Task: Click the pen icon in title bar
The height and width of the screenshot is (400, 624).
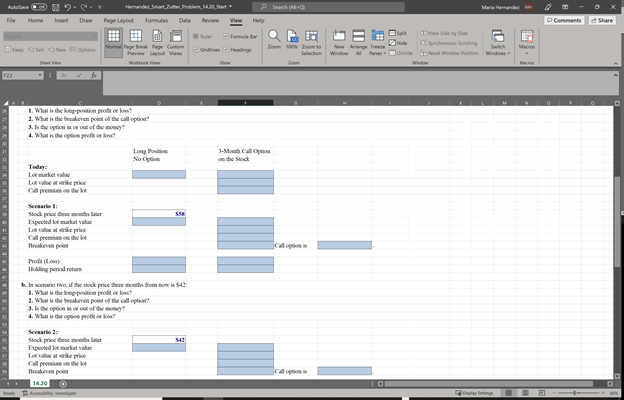Action: pyautogui.click(x=549, y=7)
